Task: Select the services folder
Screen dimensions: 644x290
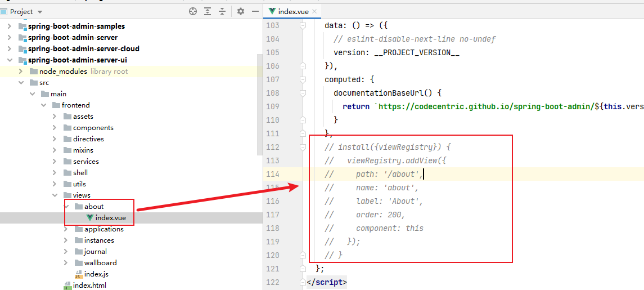Action: [86, 162]
